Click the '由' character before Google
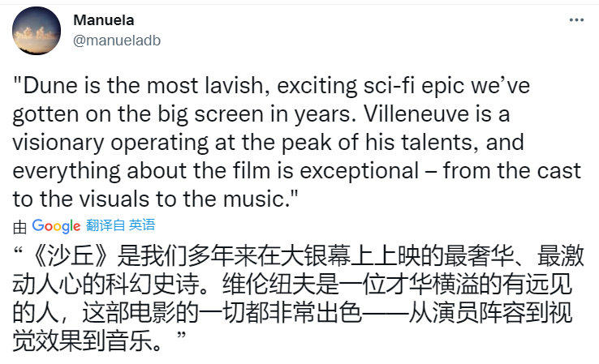 point(19,225)
